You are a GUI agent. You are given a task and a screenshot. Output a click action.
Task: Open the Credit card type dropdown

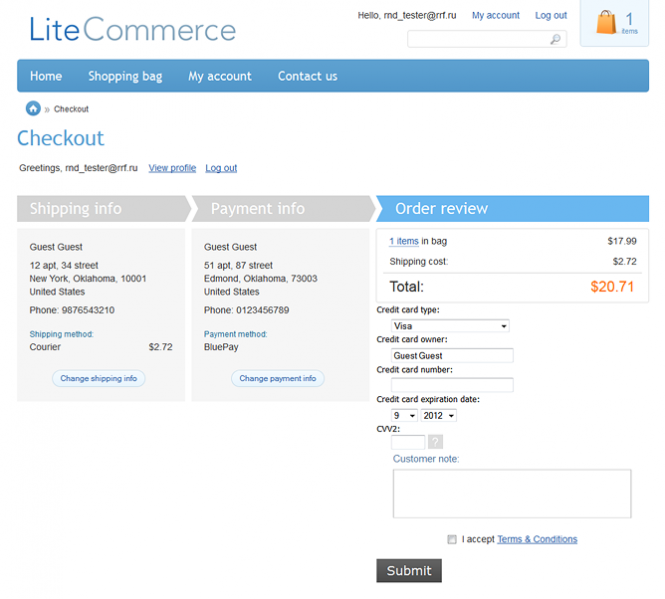(450, 326)
